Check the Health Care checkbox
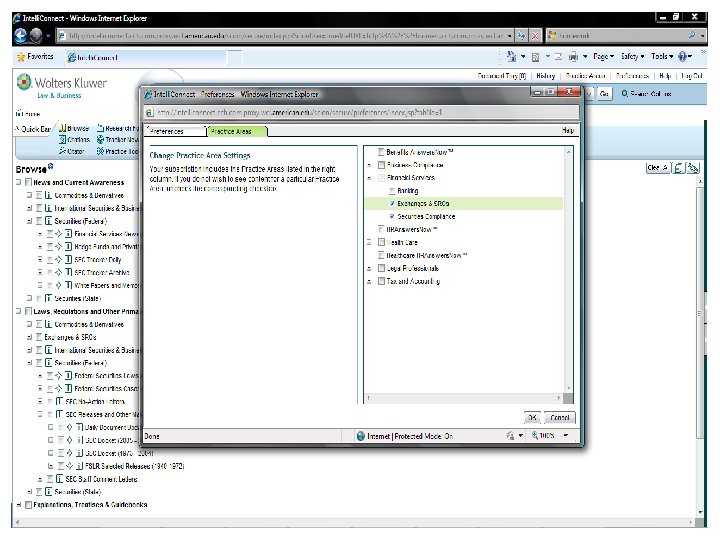The width and height of the screenshot is (720, 540). (381, 242)
